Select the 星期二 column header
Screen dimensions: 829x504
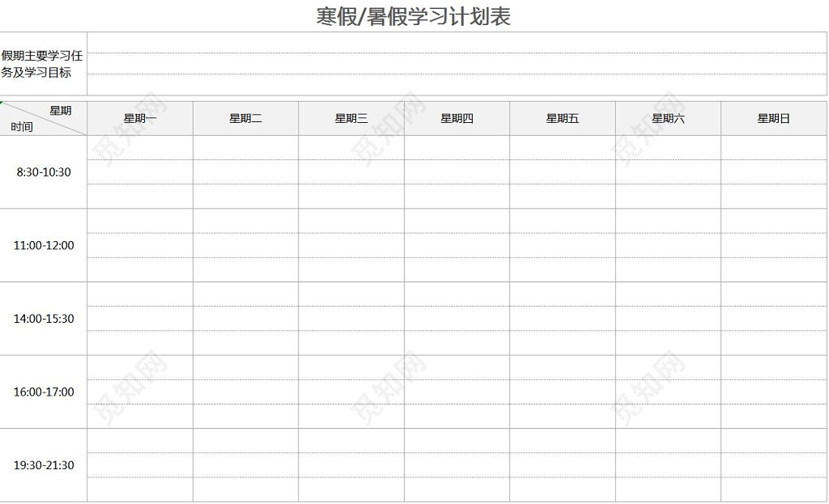tap(244, 117)
